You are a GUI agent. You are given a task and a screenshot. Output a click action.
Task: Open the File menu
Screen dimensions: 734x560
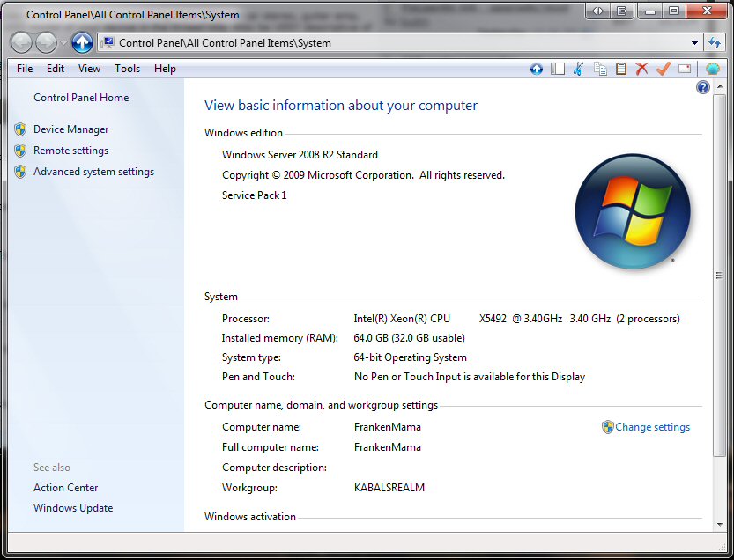point(25,69)
